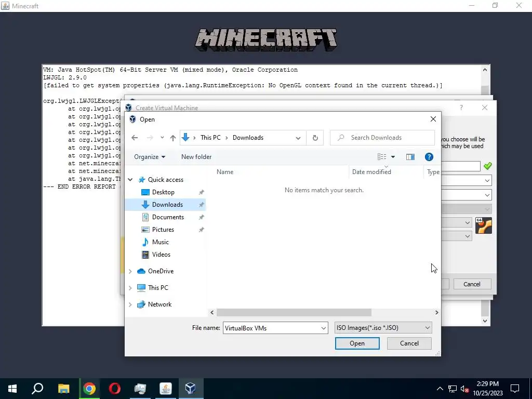
Task: Toggle the preview pane icon
Action: click(x=410, y=157)
